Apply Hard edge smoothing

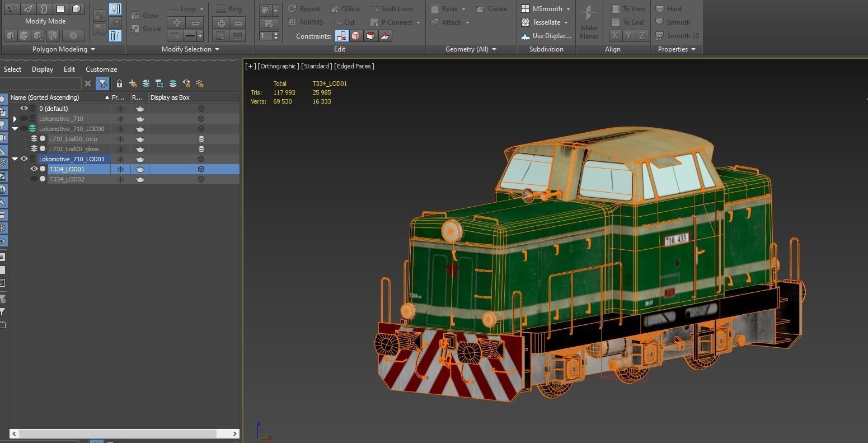click(669, 9)
